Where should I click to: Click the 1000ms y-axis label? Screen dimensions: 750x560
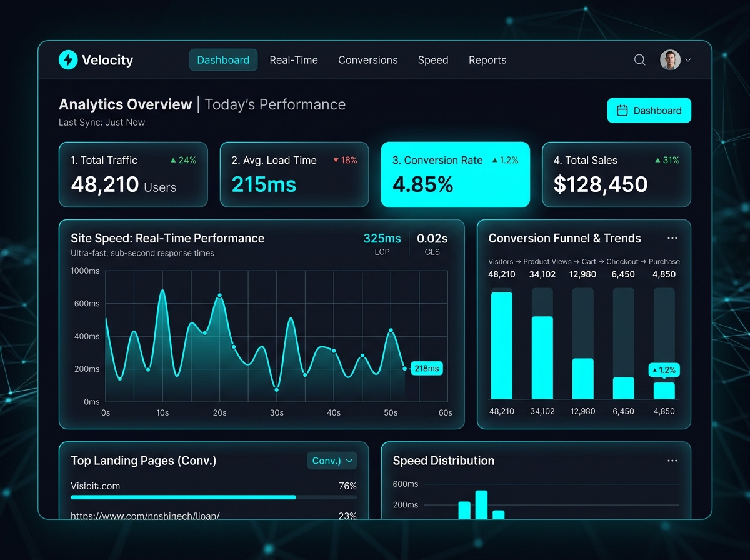[85, 271]
